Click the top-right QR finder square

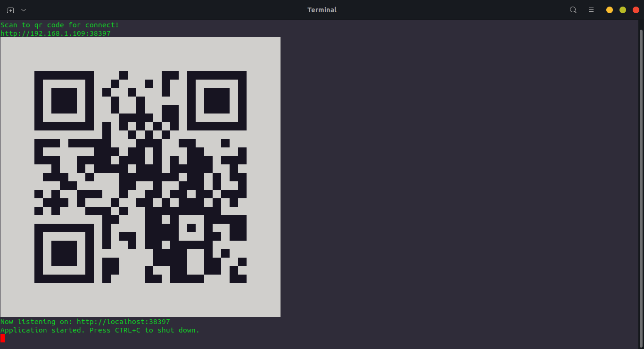point(216,100)
